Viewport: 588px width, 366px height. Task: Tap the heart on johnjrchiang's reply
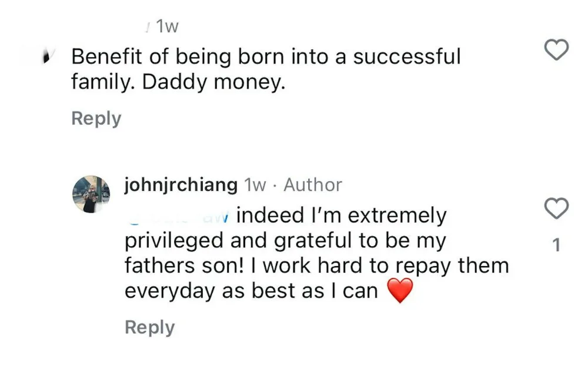pyautogui.click(x=557, y=208)
